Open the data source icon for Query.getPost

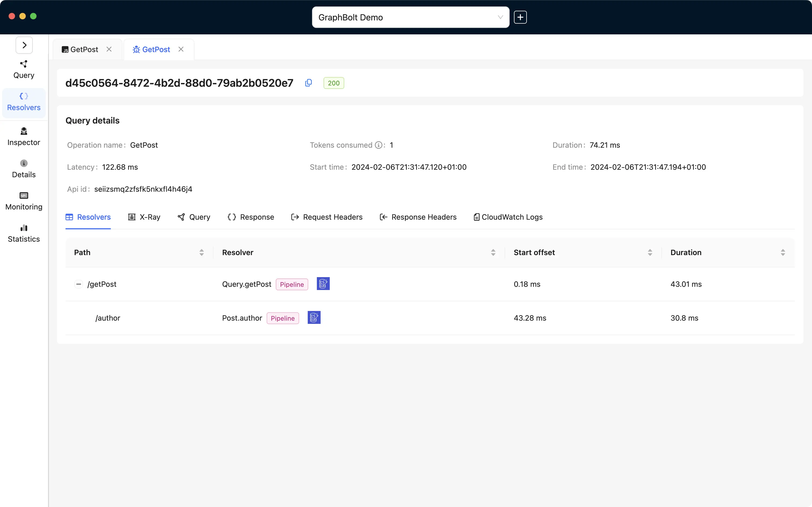323,284
